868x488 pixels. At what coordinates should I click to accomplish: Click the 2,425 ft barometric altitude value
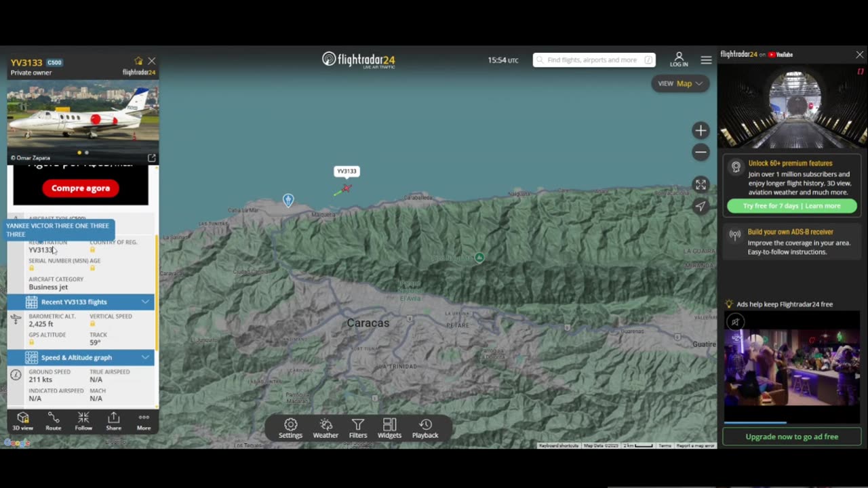[41, 324]
